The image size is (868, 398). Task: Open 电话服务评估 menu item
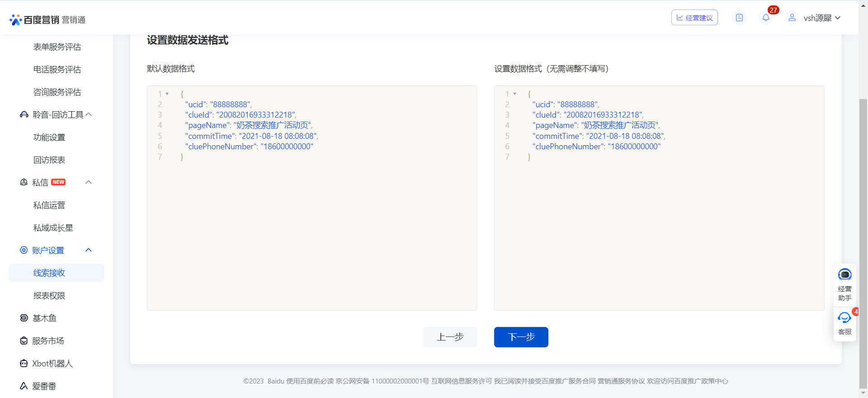click(x=57, y=69)
